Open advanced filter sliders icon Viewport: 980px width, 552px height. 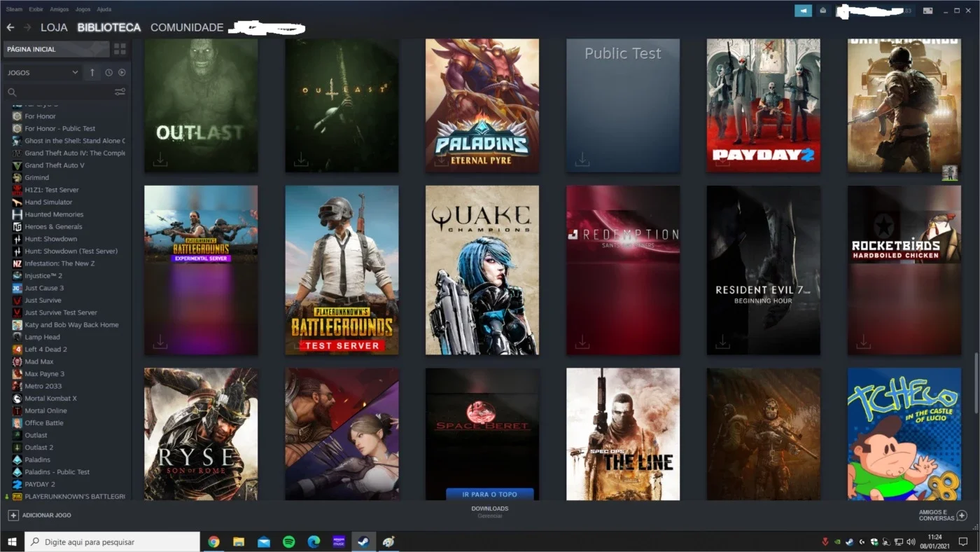[x=120, y=92]
